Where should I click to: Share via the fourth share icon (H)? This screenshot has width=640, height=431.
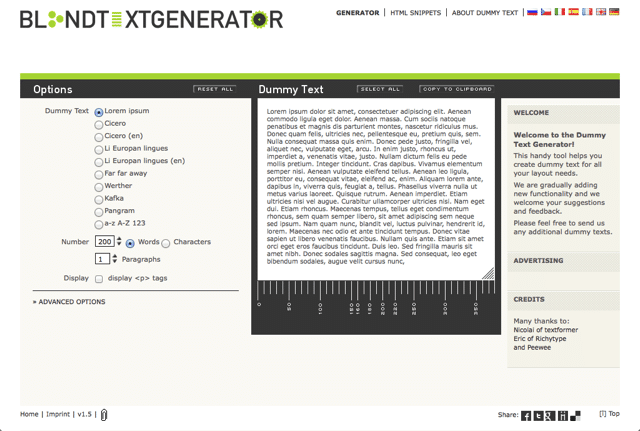563,415
